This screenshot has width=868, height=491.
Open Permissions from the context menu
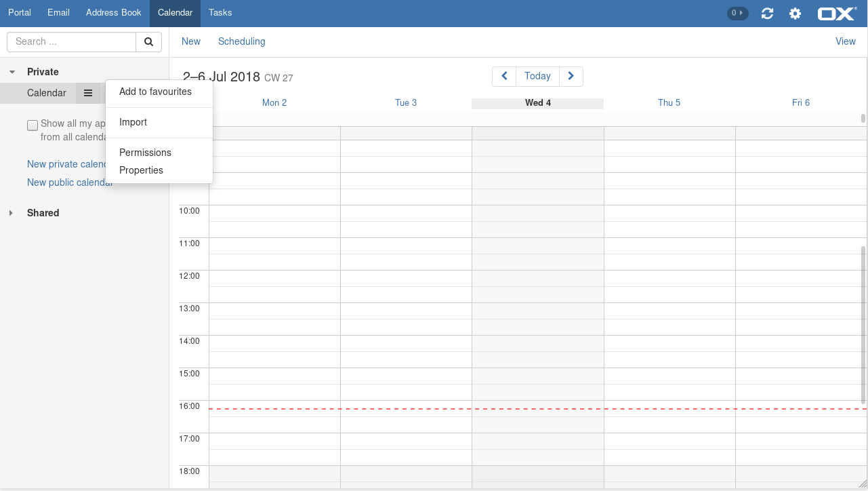pyautogui.click(x=145, y=153)
